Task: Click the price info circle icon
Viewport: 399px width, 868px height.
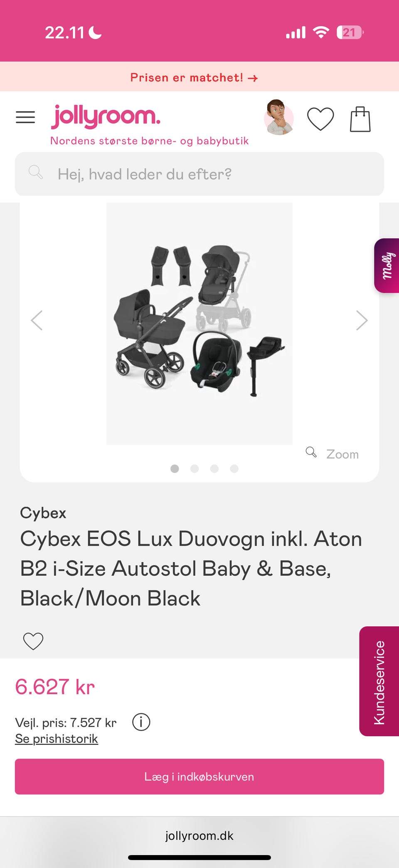Action: click(141, 722)
